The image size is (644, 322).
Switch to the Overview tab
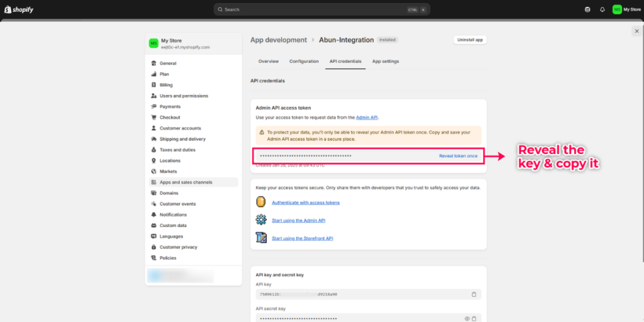coord(268,61)
